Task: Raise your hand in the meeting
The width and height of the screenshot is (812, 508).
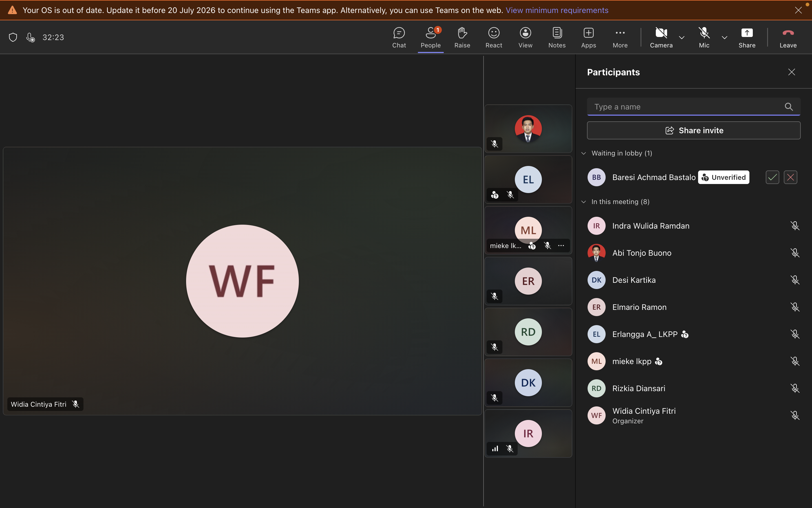Action: (462, 37)
